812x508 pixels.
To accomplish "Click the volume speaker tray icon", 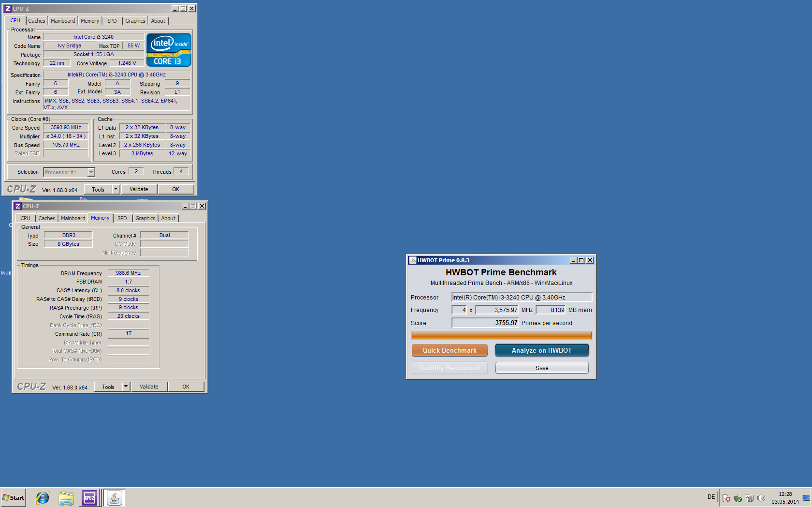I will 761,498.
